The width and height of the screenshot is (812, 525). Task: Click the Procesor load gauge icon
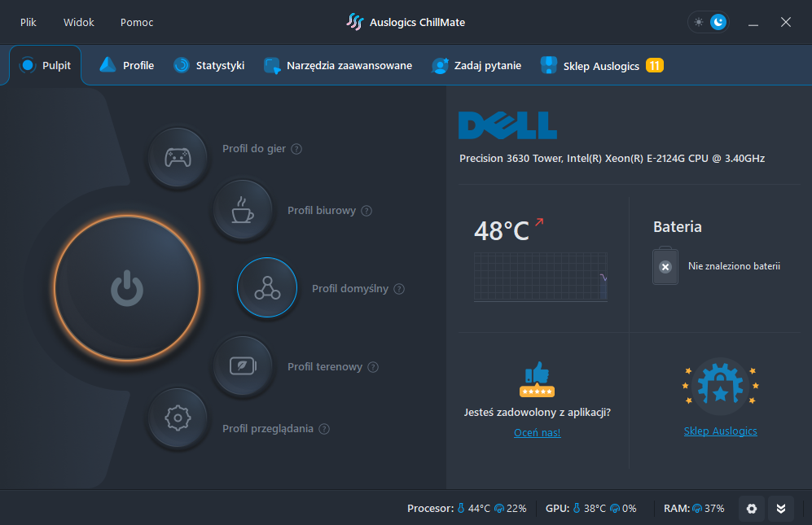pos(499,509)
